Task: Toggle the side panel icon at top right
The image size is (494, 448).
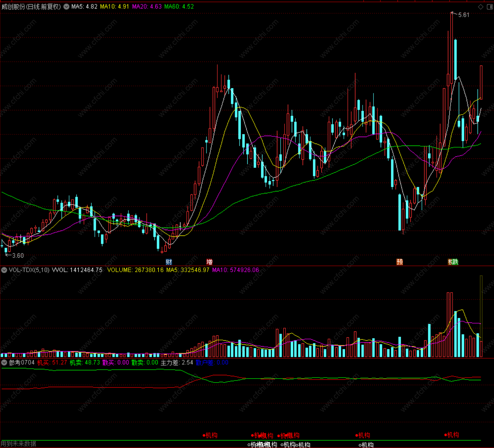Action: (490, 7)
